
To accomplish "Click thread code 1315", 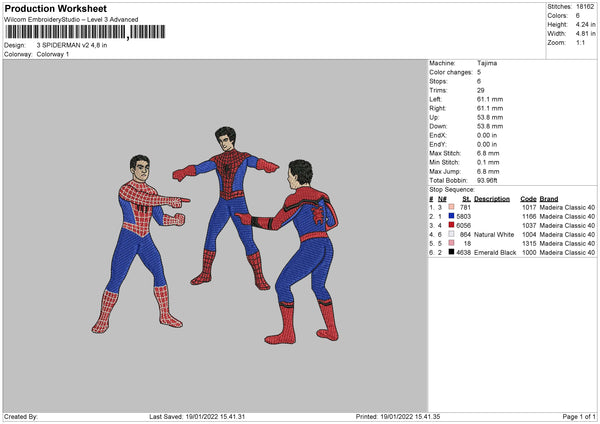I will tap(529, 243).
